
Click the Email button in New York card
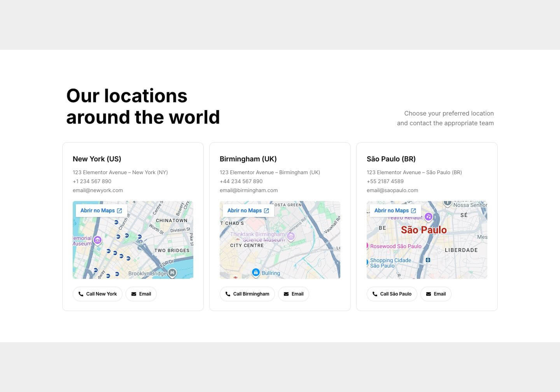pos(141,294)
